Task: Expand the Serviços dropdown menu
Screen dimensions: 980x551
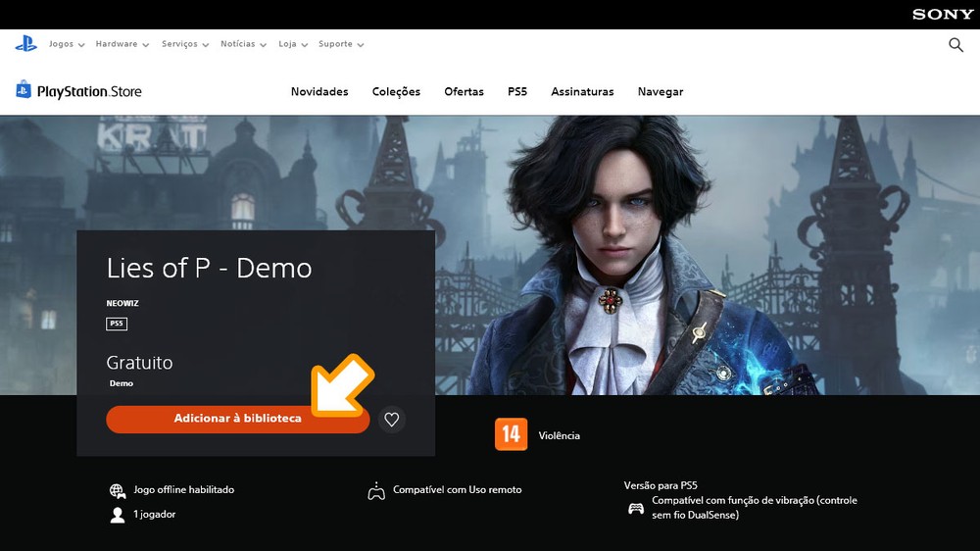Action: [x=185, y=44]
